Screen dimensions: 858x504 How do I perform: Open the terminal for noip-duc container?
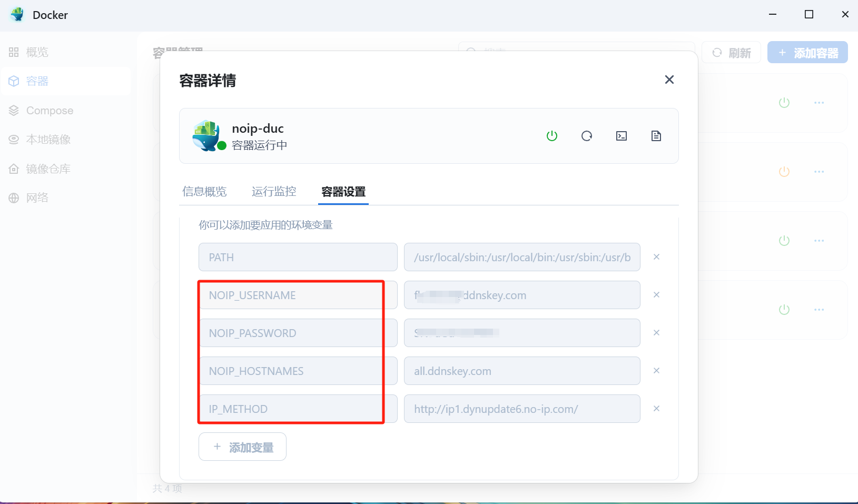click(621, 135)
